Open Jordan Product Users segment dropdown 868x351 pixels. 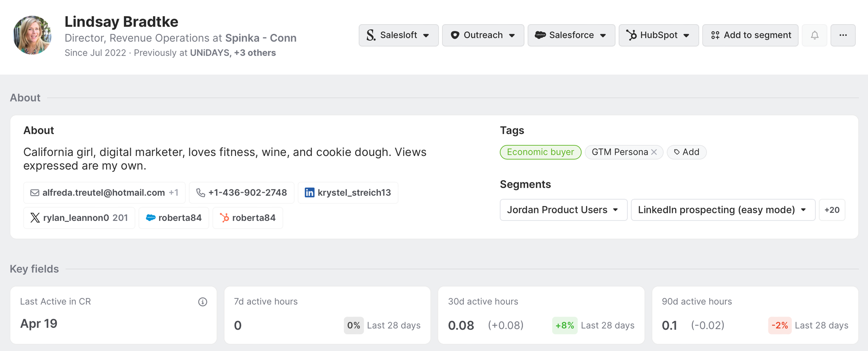(x=563, y=210)
